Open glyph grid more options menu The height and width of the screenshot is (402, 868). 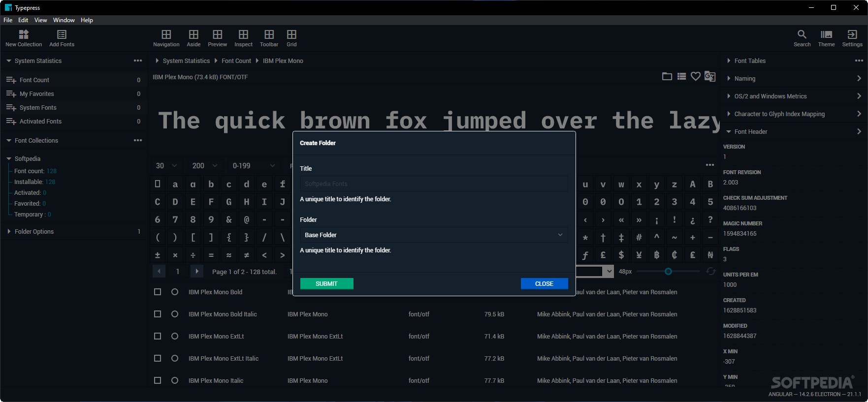pos(710,165)
